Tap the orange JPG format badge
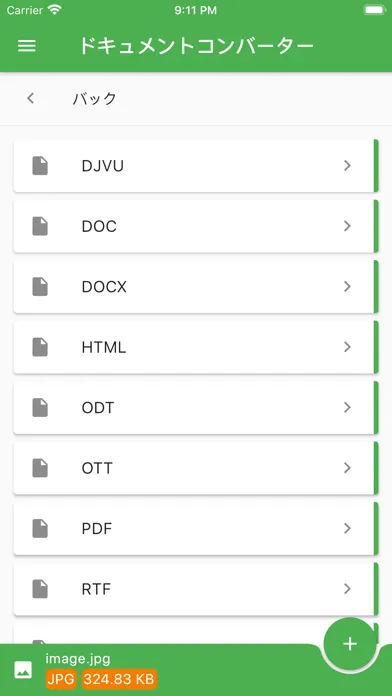392x696 pixels. click(x=61, y=679)
